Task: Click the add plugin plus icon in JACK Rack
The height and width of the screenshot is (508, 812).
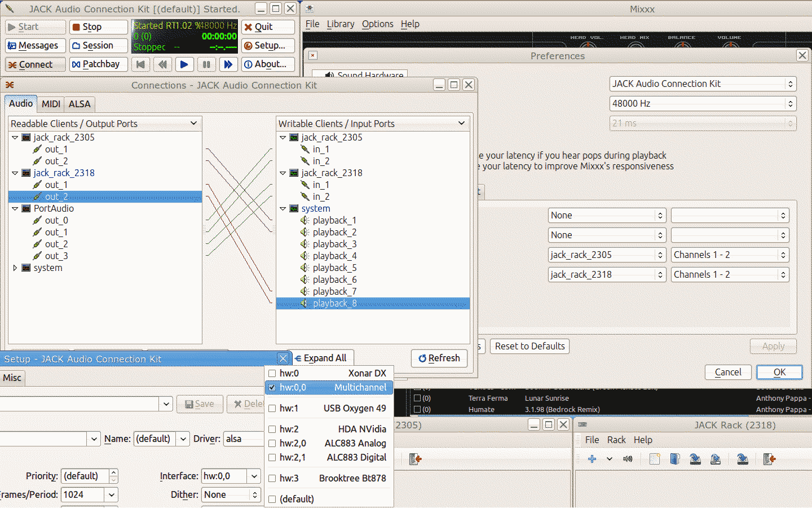Action: coord(592,459)
